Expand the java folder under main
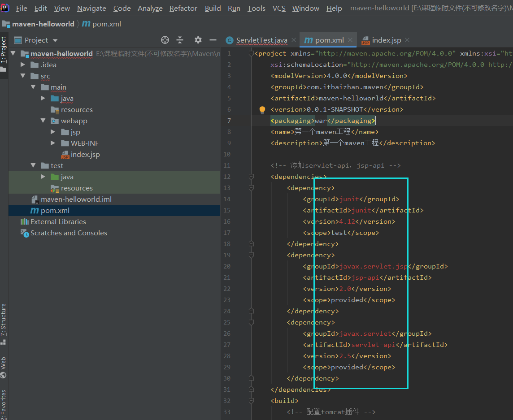 pos(43,98)
